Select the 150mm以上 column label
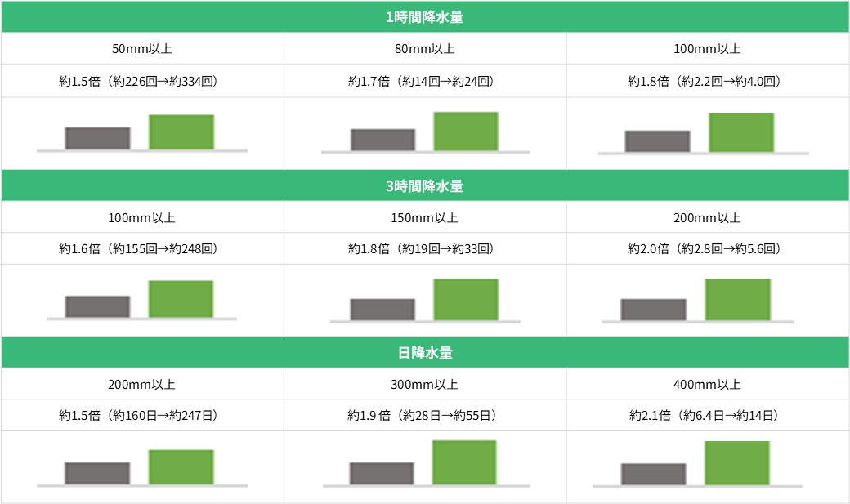Screen dimensions: 850x504 (x=425, y=218)
